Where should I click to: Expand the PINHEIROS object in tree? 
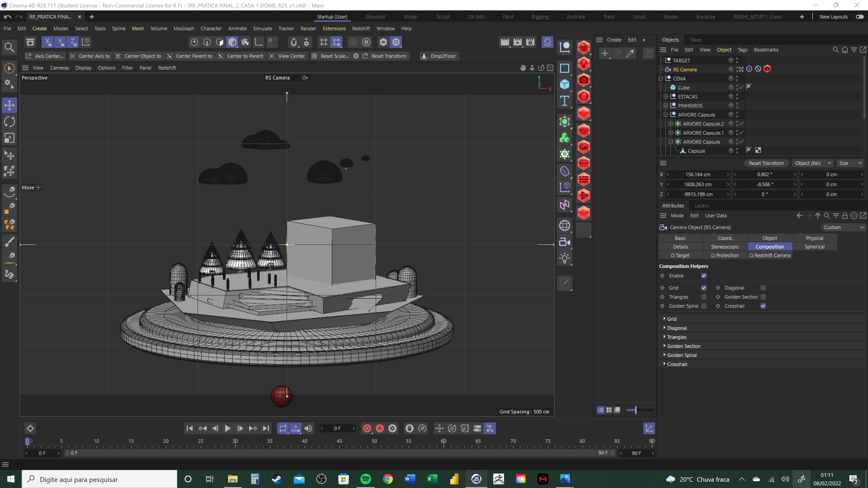coord(665,106)
